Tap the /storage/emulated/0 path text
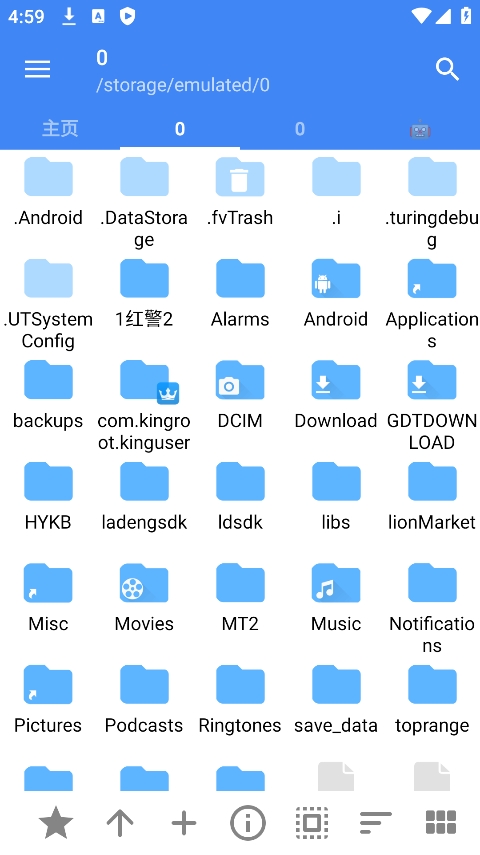 (x=183, y=85)
